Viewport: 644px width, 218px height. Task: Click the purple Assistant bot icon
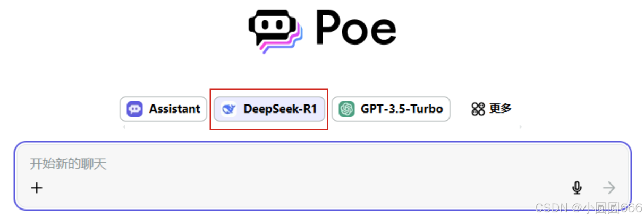pyautogui.click(x=135, y=109)
